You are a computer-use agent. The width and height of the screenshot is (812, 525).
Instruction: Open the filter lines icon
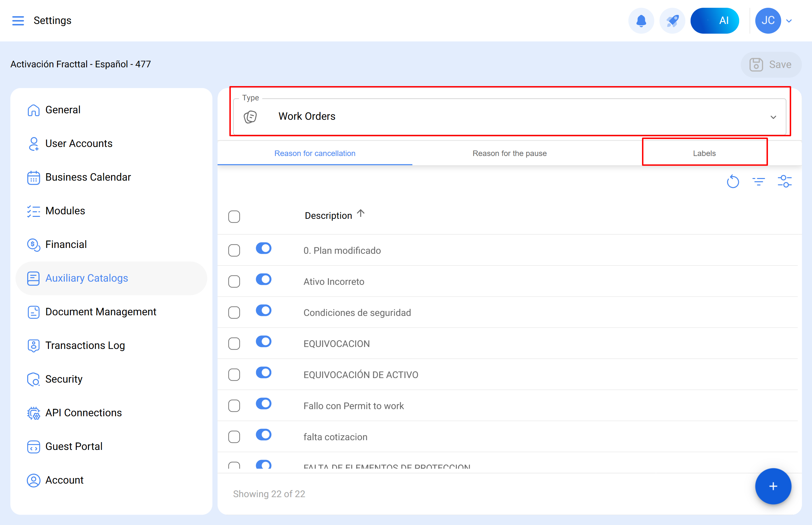[758, 182]
